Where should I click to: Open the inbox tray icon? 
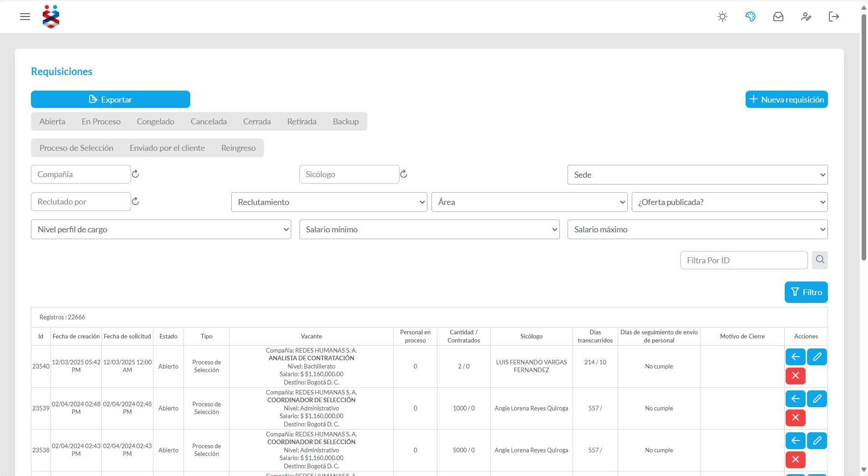pos(778,17)
